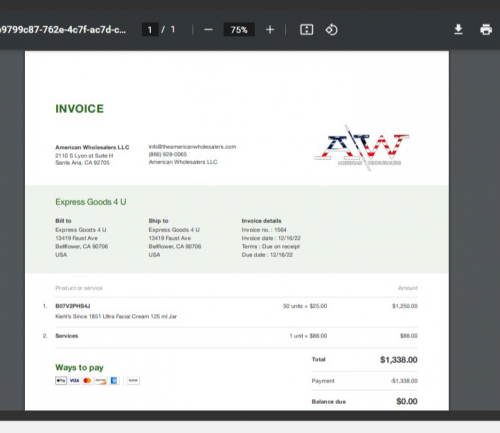The width and height of the screenshot is (500, 433).
Task: Click the Ways to pay heading
Action: click(x=79, y=368)
